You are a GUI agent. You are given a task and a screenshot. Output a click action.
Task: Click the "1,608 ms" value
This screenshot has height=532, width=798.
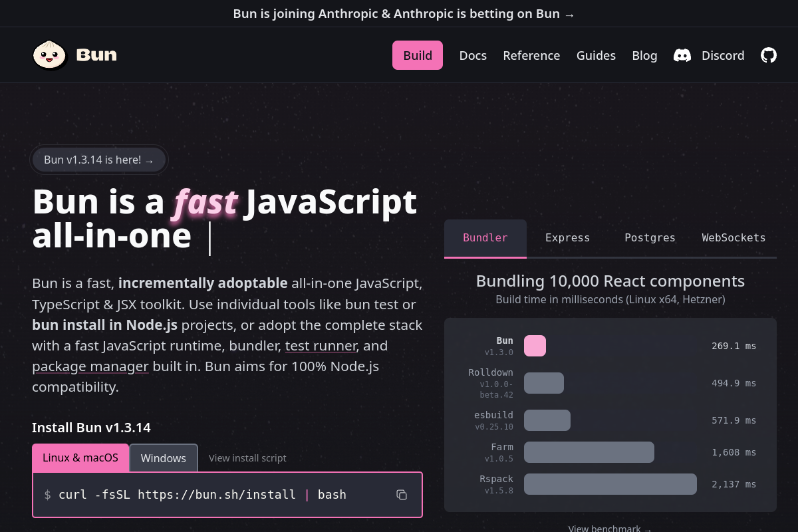733,452
